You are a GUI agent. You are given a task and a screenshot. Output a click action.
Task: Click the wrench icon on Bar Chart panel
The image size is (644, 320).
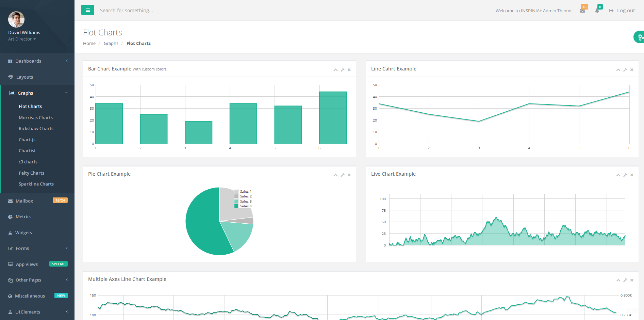pos(343,70)
